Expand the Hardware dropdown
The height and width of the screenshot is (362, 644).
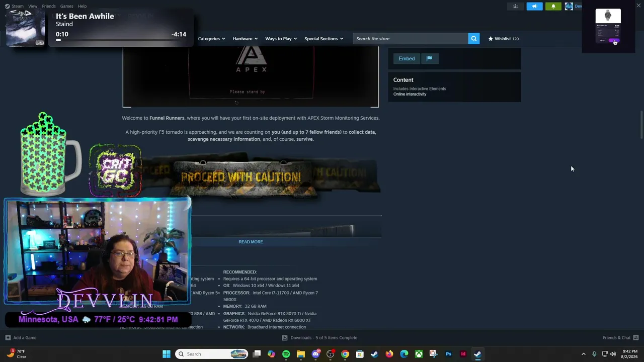[245, 39]
